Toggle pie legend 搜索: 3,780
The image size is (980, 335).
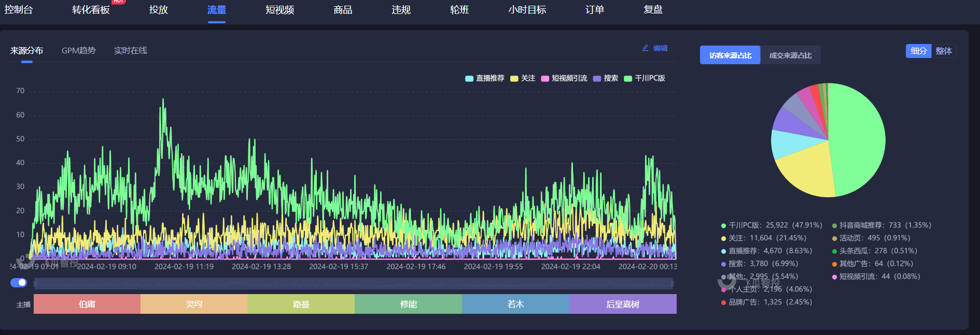click(x=759, y=264)
